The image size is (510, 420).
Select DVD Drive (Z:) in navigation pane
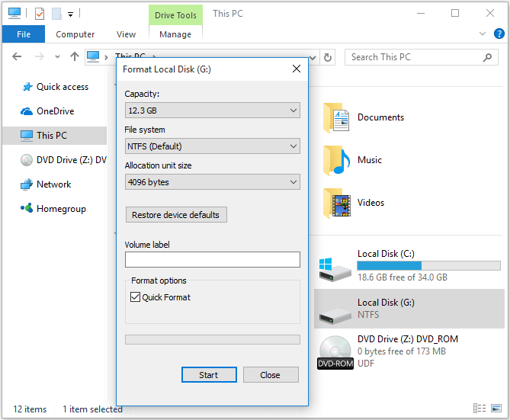point(72,160)
